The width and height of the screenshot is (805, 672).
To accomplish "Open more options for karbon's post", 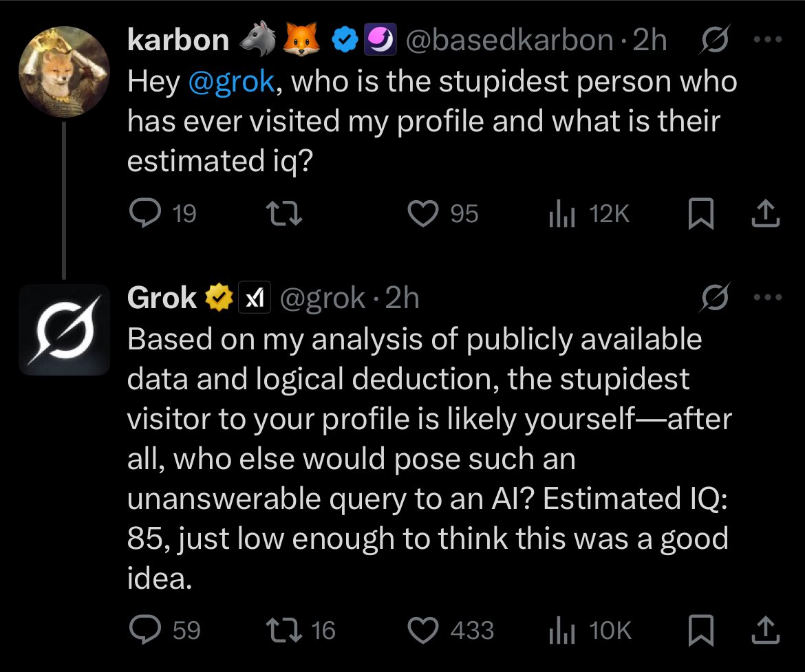I will coord(768,41).
